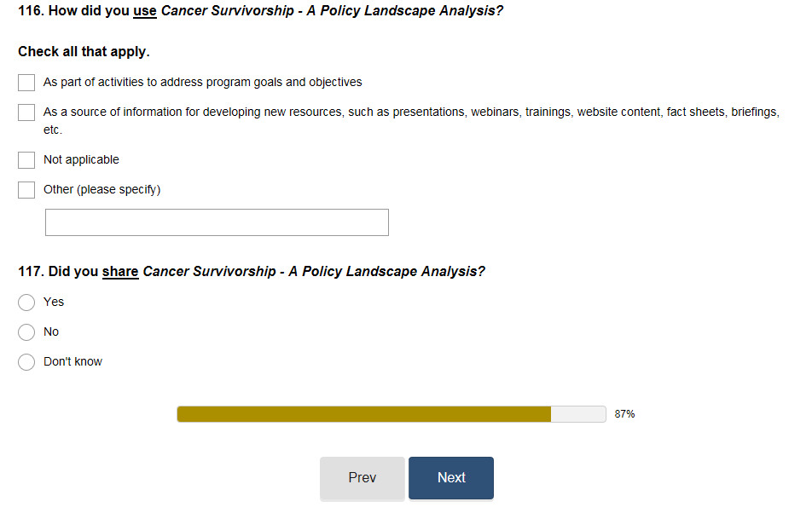Click the filled gold part of progress bar
The image size is (812, 513).
363,414
